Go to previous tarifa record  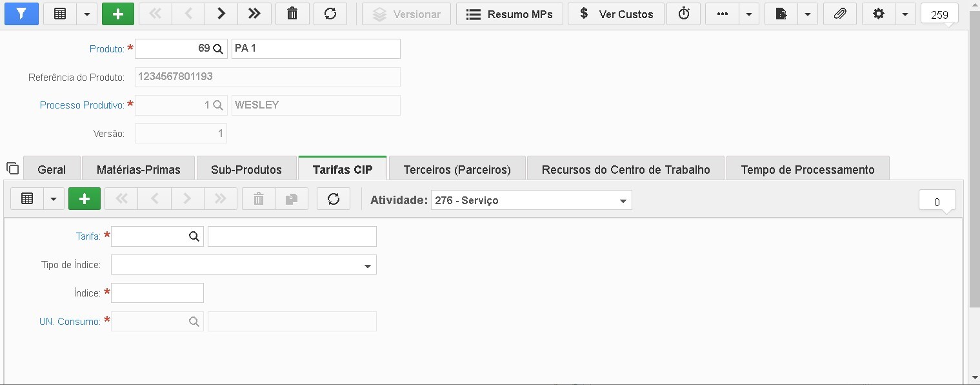click(x=154, y=199)
